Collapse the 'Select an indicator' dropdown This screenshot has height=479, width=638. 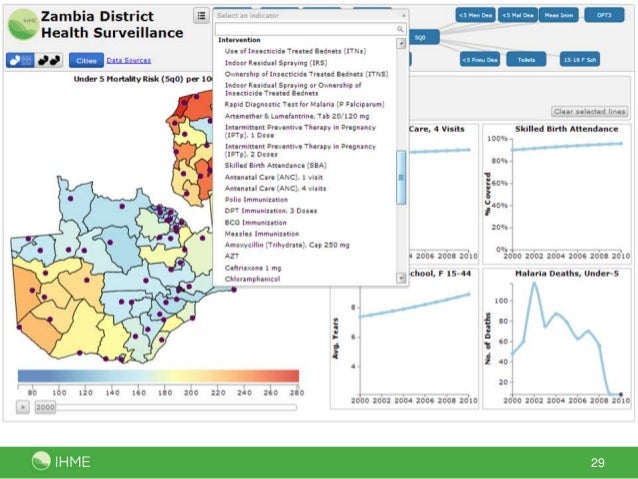pyautogui.click(x=403, y=16)
